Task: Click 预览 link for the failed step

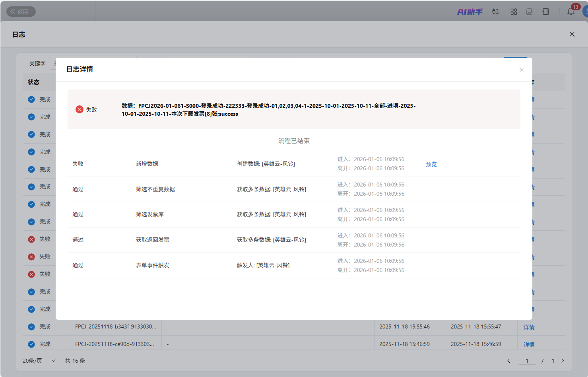Action: click(431, 164)
